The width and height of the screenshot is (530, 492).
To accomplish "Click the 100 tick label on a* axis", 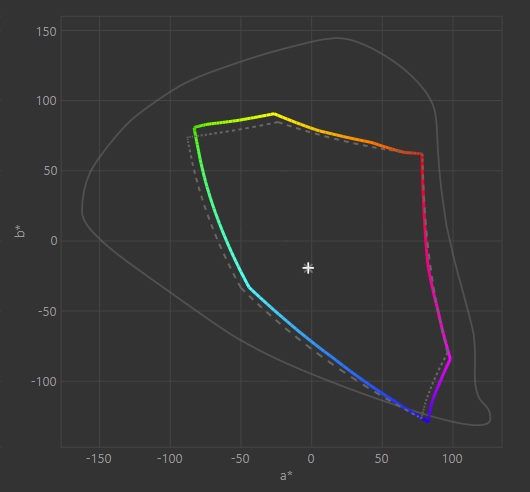I will (x=452, y=459).
